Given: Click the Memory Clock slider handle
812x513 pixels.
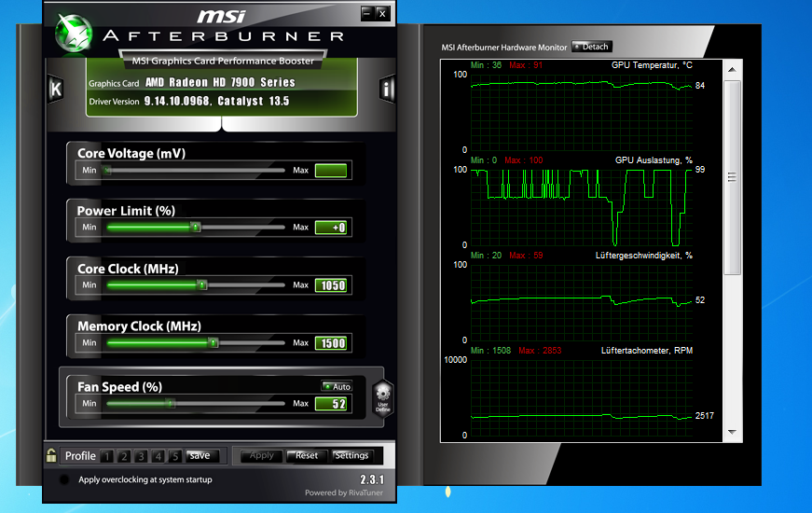Looking at the screenshot, I should click(213, 342).
